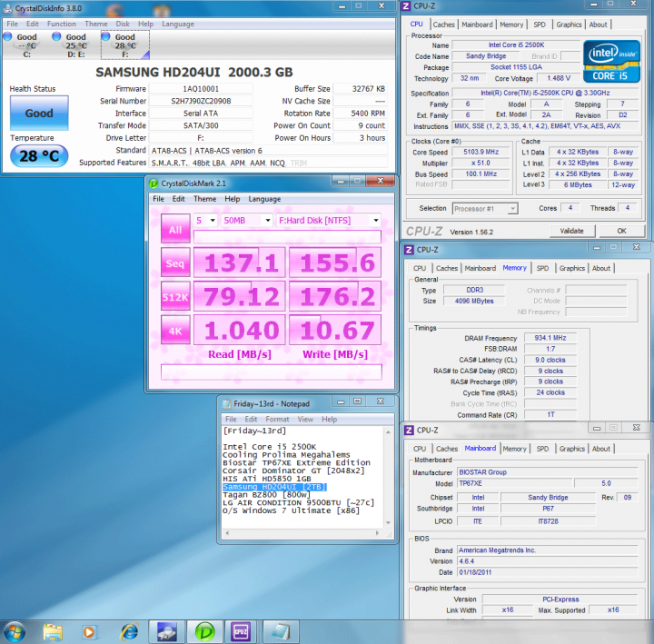Click the Multiplier x 51.0 value

(481, 163)
